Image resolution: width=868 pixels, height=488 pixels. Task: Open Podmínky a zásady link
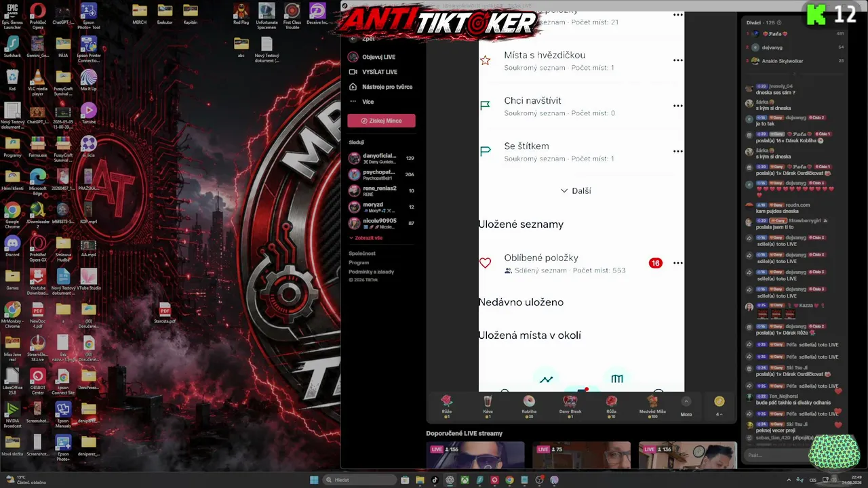tap(372, 272)
